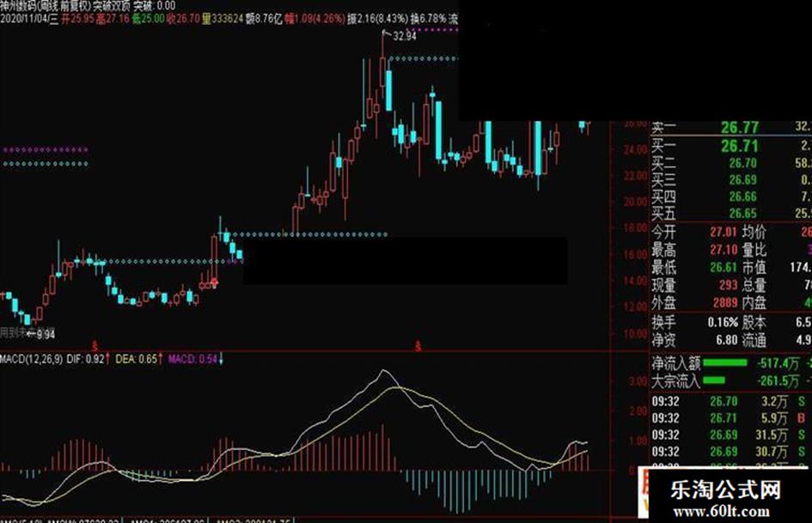The width and height of the screenshot is (812, 523).
Task: Click the green 大宗流入 flow bar
Action: pyautogui.click(x=714, y=380)
